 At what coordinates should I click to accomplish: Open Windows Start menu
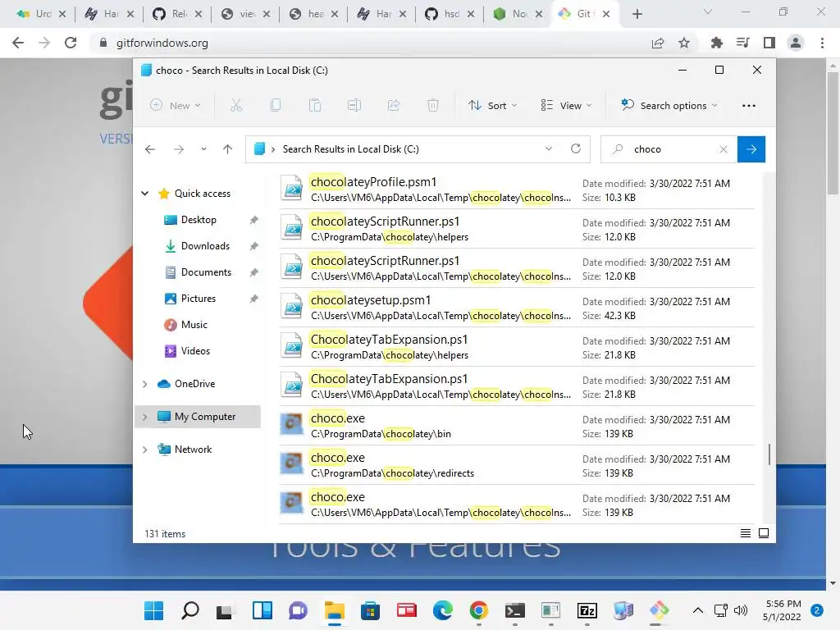click(154, 610)
